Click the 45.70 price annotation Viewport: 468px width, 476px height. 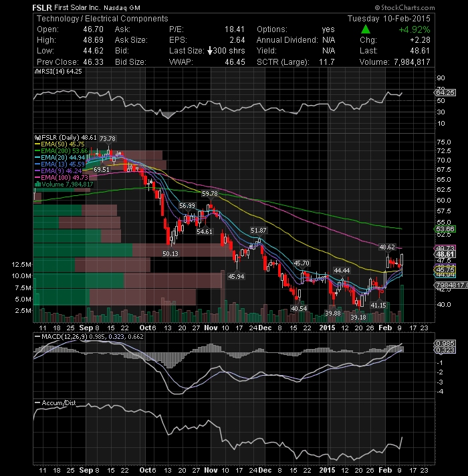[x=302, y=263]
